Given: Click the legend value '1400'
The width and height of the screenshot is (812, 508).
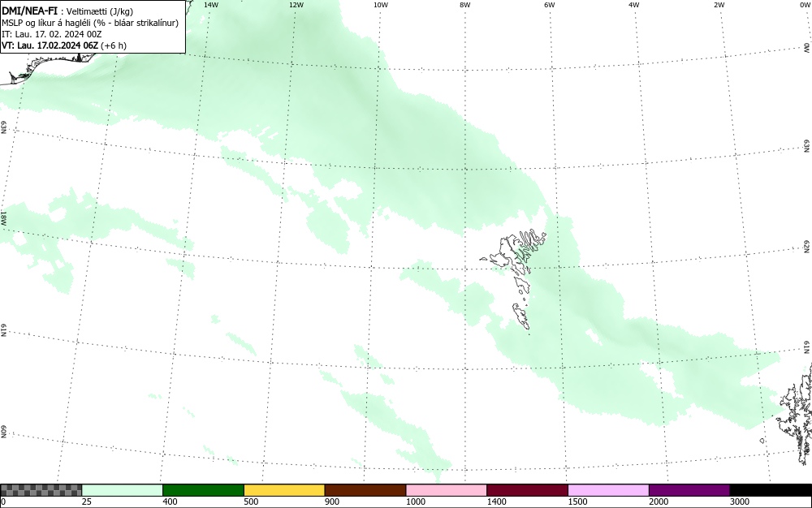Looking at the screenshot, I should click(497, 502).
